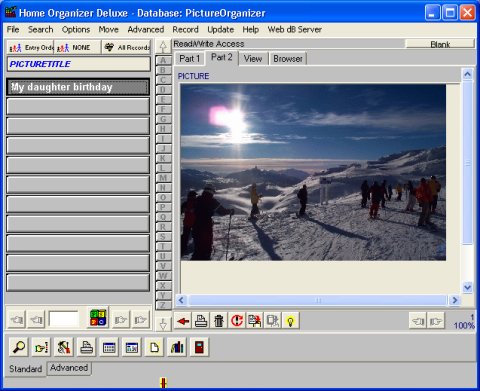480x391 pixels.
Task: Jump to letter S in alphabet index
Action: [x=163, y=237]
